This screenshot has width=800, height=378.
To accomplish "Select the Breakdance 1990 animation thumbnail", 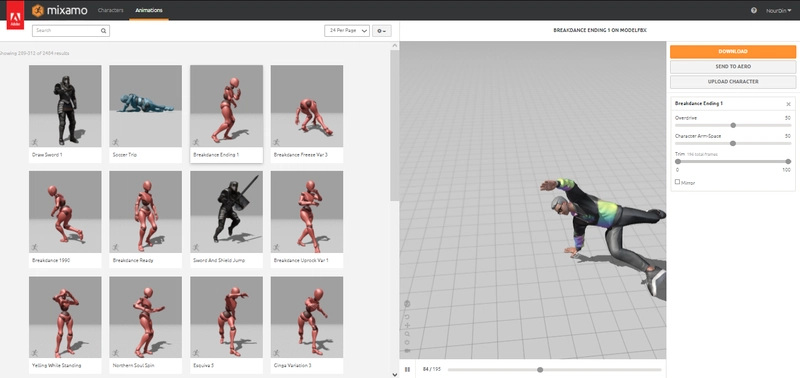I will 65,212.
